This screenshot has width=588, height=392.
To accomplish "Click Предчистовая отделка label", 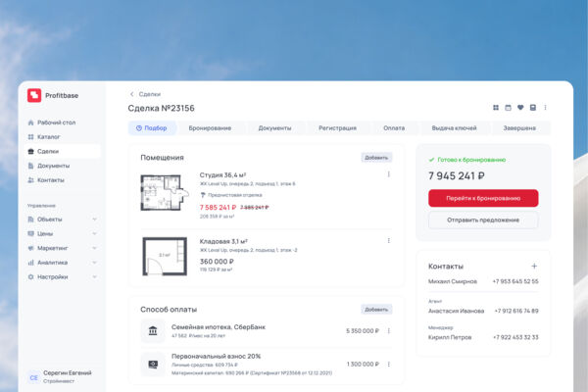I will [x=231, y=195].
